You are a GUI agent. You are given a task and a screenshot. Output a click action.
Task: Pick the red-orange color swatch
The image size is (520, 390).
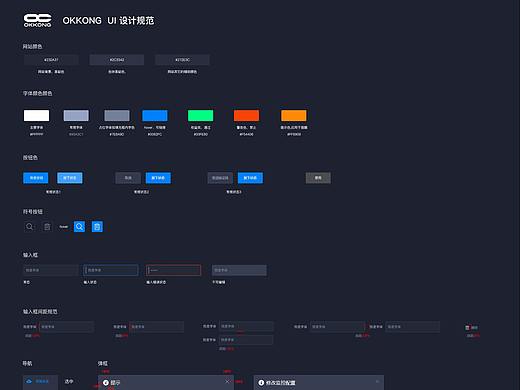click(x=246, y=116)
